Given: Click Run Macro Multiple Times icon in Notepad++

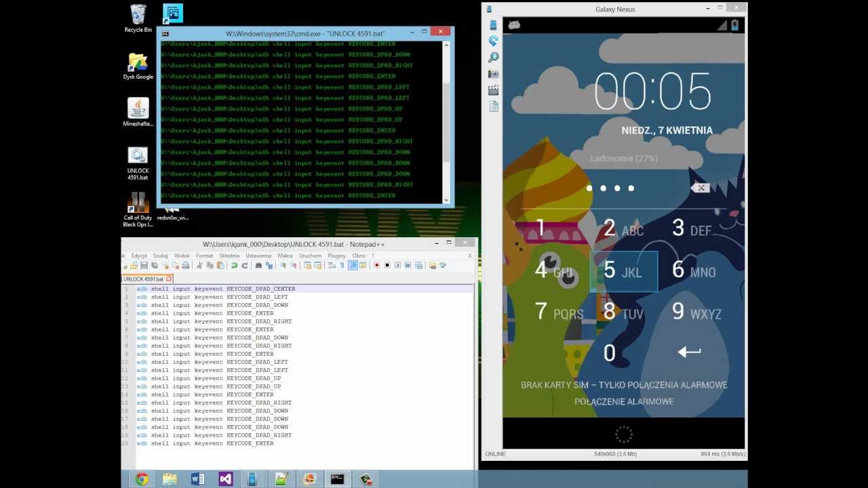Looking at the screenshot, I should tap(408, 265).
